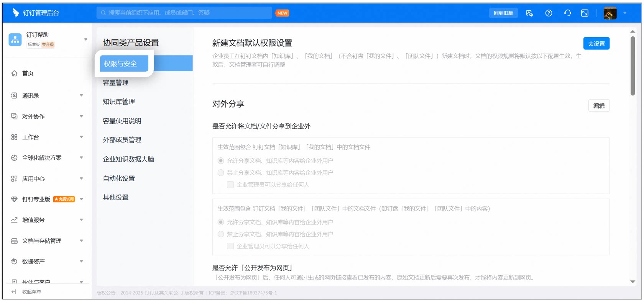Screen dimensions: 644x301
Task: Expand the 通讯录 menu arrow
Action: (81, 95)
